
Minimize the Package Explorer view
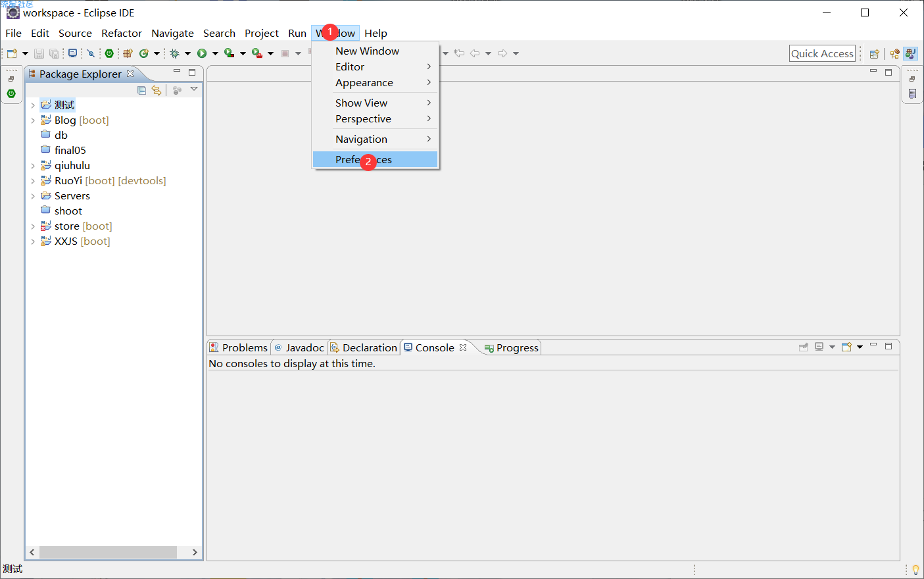(x=177, y=71)
